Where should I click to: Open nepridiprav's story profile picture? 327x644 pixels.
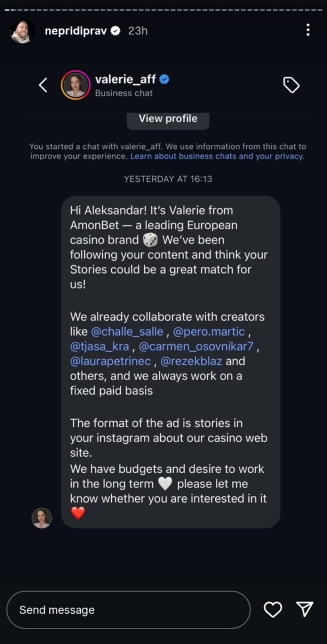pos(22,31)
